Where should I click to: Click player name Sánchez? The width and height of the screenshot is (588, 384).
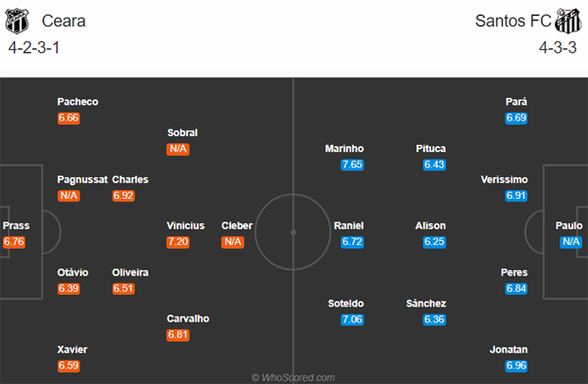[x=426, y=304]
